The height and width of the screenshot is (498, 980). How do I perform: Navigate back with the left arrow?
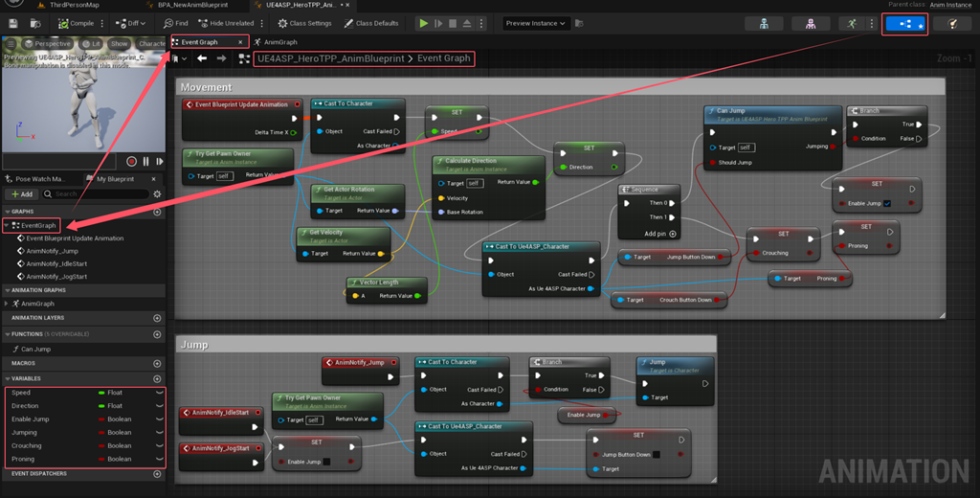202,58
